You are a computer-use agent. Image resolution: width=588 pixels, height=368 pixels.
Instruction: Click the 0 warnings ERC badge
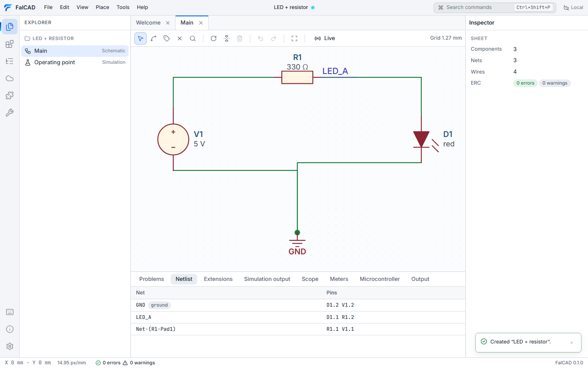555,83
